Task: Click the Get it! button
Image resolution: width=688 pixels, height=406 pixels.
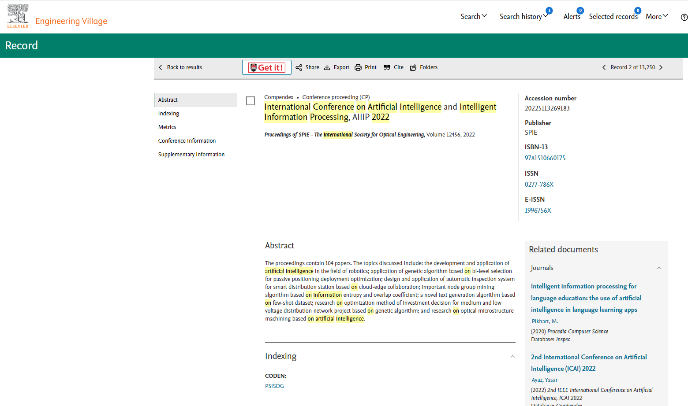Action: pos(267,67)
